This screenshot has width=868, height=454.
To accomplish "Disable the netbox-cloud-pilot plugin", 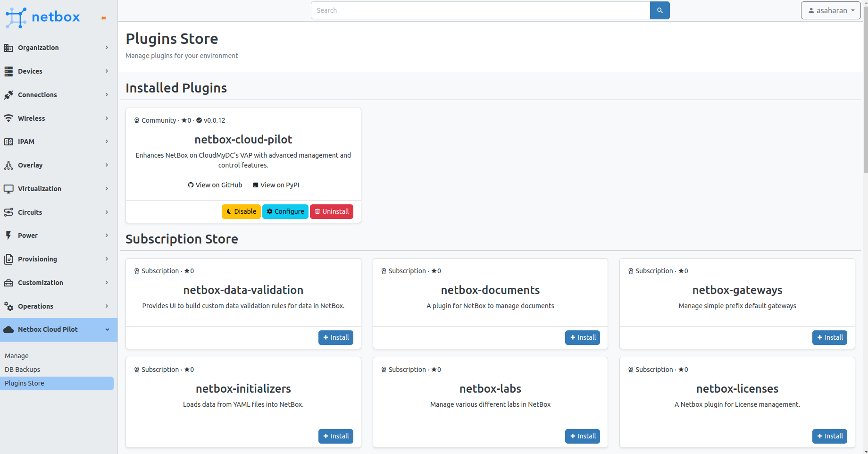I will pos(241,211).
